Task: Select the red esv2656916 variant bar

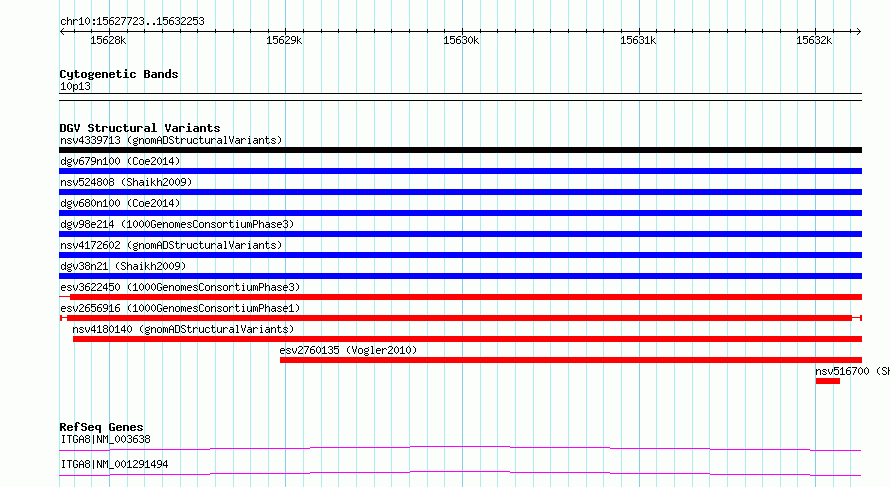Action: click(459, 318)
